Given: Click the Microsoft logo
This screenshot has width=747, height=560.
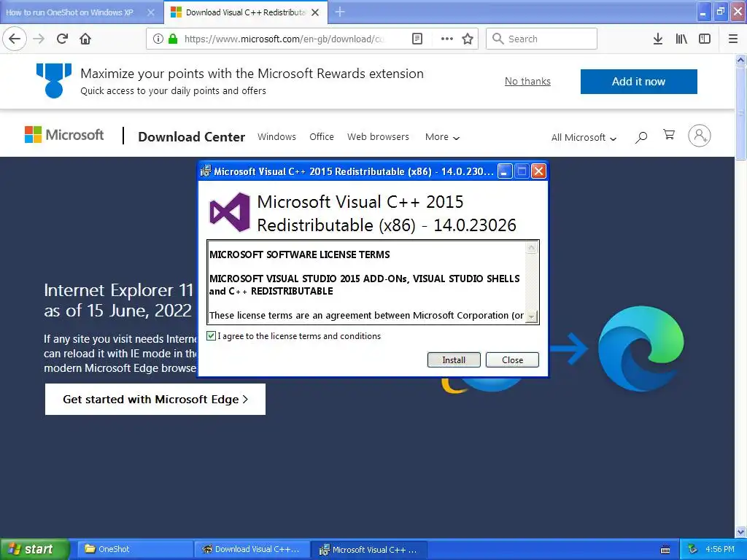Looking at the screenshot, I should [x=64, y=135].
